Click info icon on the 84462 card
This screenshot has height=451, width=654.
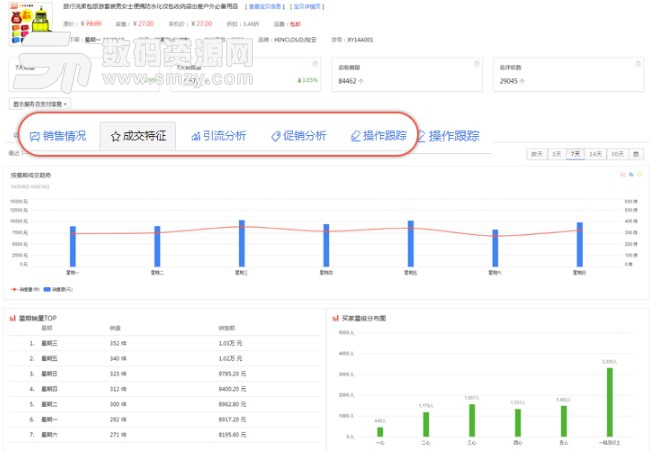[476, 64]
